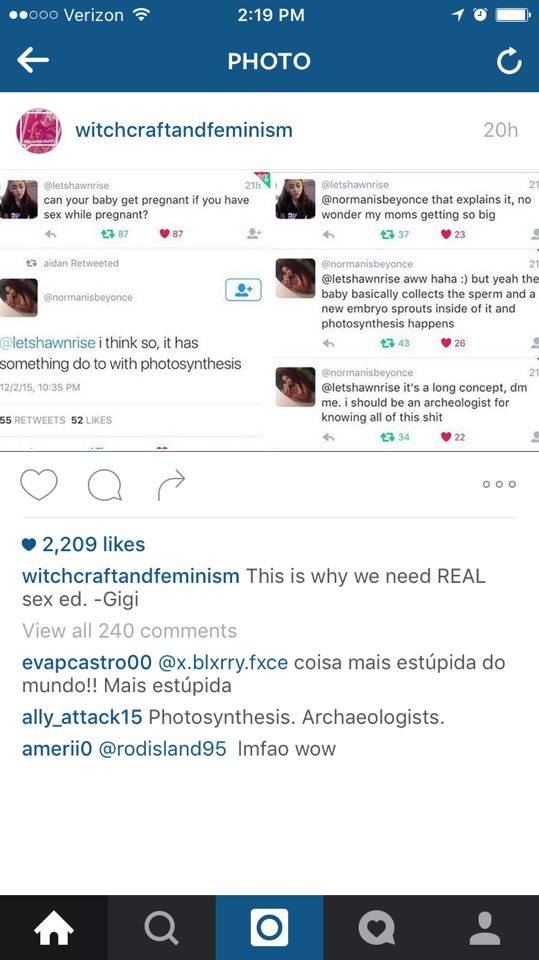The image size is (539, 960).
Task: Tap ally_attack15 commenter username
Action: tap(82, 717)
